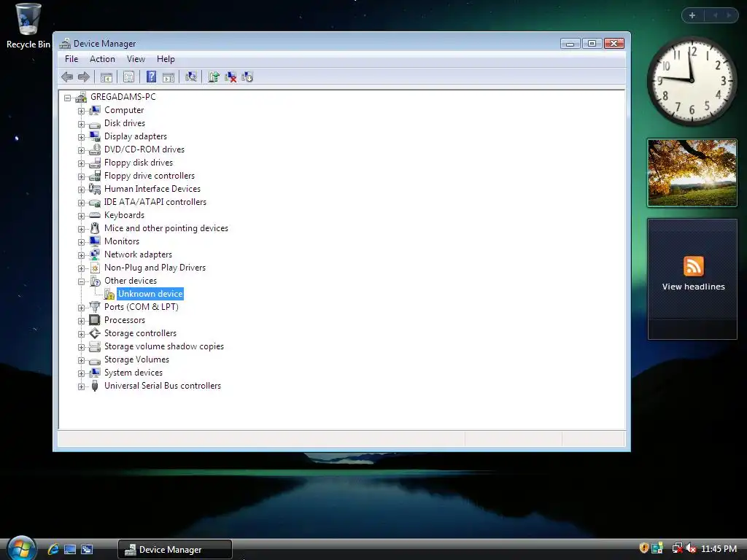Image resolution: width=747 pixels, height=560 pixels.
Task: Collapse the GREGADAMS-PC root node
Action: 68,98
